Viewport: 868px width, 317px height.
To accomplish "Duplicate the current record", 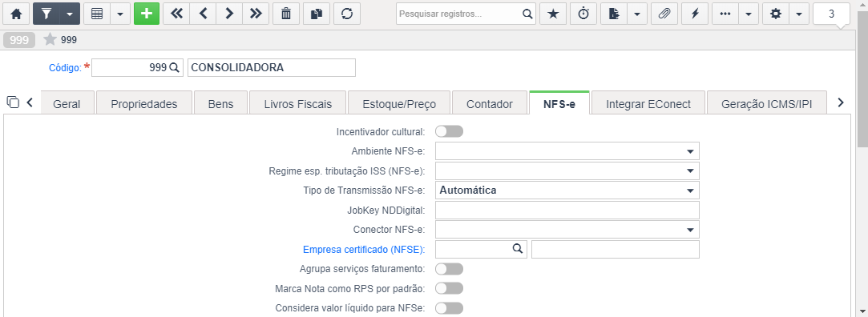I will 317,14.
